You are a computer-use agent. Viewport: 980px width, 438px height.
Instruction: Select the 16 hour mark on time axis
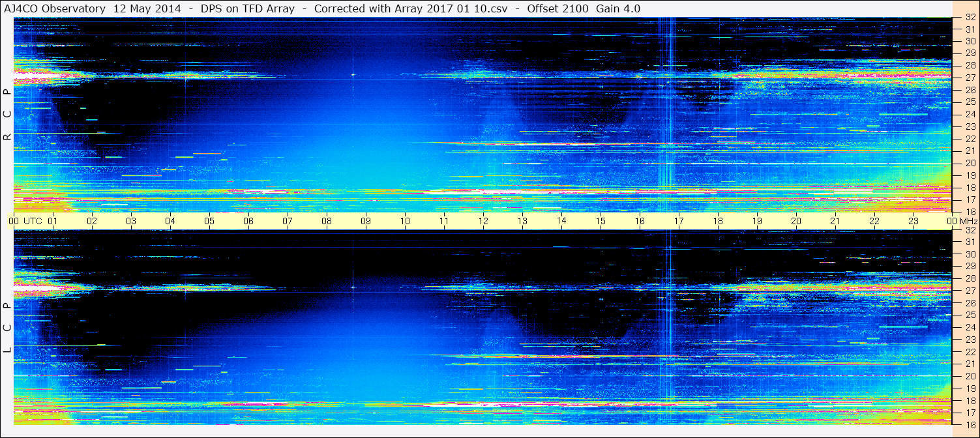pyautogui.click(x=640, y=221)
